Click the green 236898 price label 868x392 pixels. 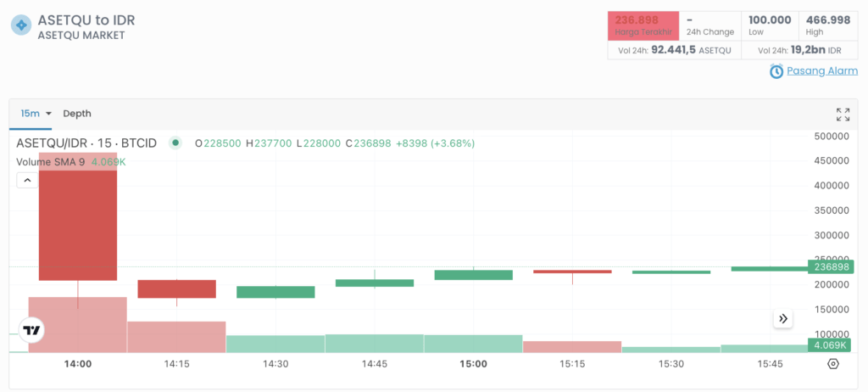tap(831, 266)
